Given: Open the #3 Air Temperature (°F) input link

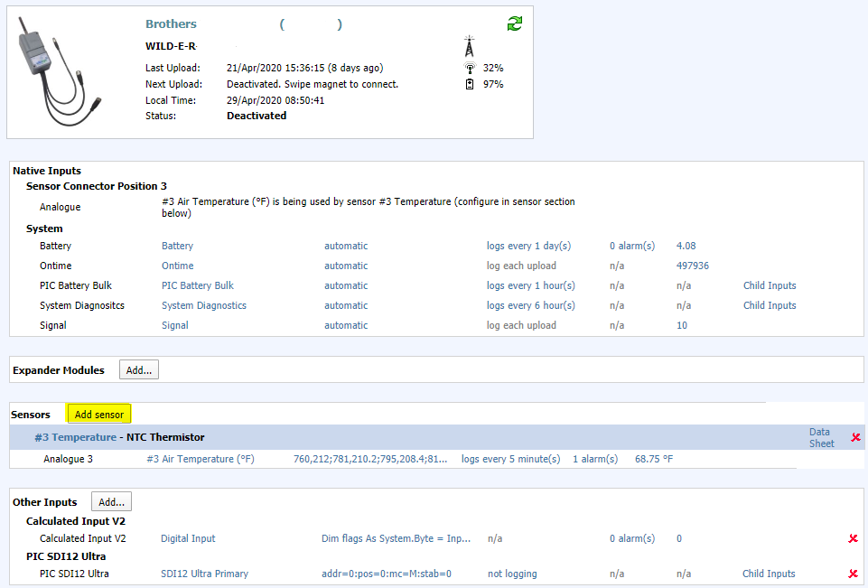Looking at the screenshot, I should coord(201,459).
